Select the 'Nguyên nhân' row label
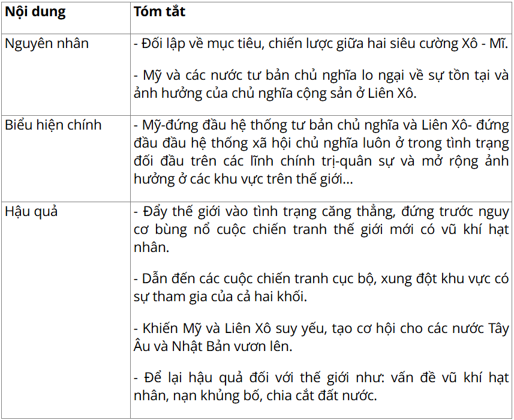 [47, 44]
